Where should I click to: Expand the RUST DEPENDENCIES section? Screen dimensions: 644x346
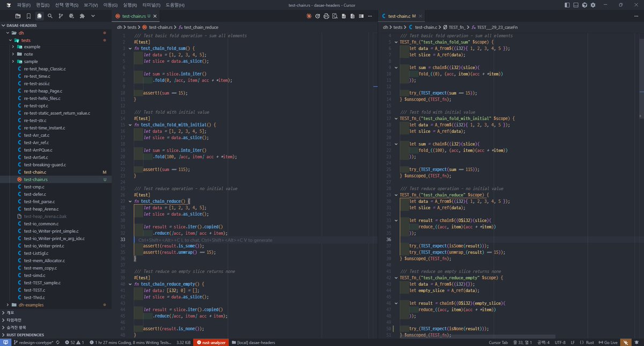(x=56, y=335)
